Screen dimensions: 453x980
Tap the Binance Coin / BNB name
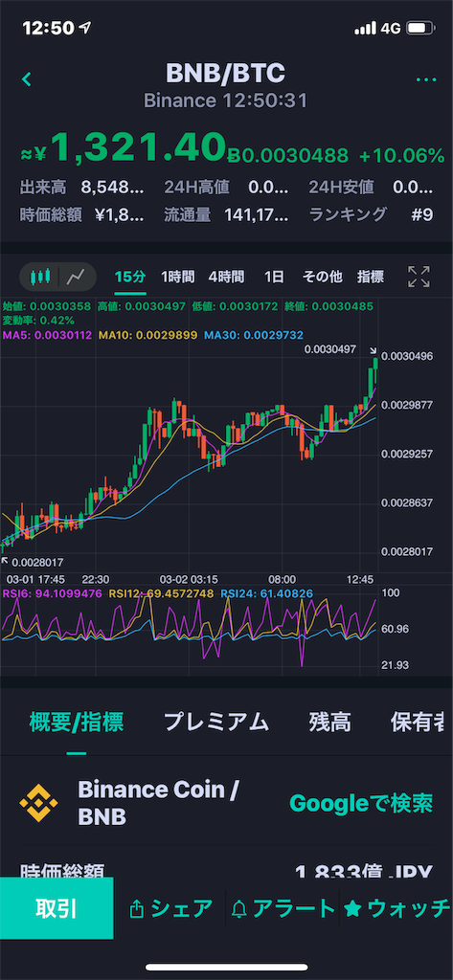[158, 803]
